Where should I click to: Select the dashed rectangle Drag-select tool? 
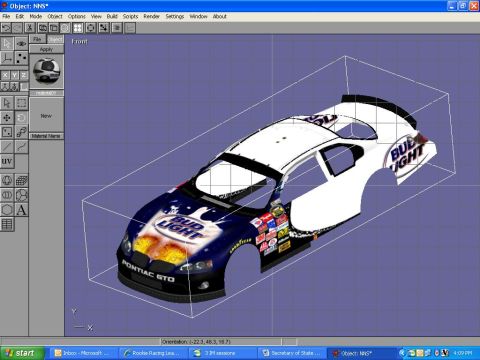21,103
